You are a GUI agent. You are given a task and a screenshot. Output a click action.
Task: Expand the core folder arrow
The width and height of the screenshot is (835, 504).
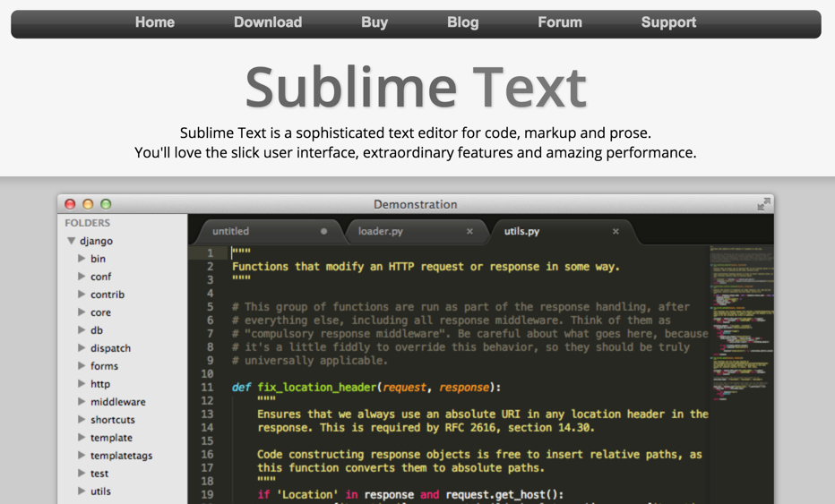pos(82,312)
